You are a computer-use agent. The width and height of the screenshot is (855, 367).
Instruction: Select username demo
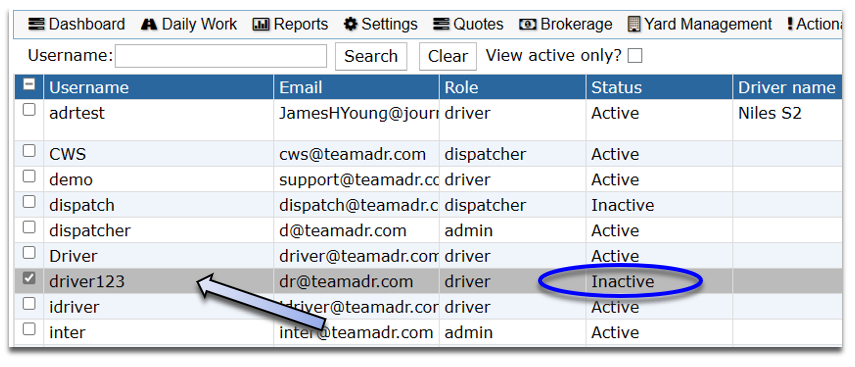coord(71,179)
